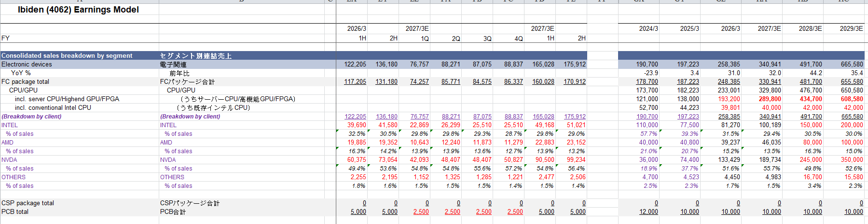Click the '4Q' quarter header cell
Viewport: 868px width, 224px height.
click(519, 39)
